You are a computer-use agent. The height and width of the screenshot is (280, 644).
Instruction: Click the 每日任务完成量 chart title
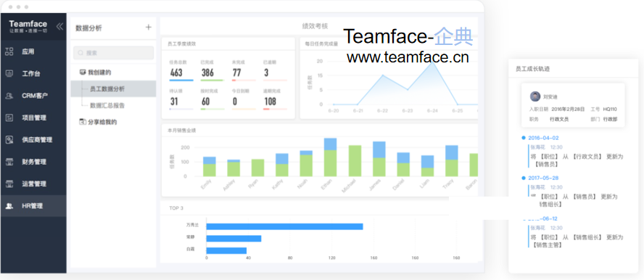click(321, 44)
